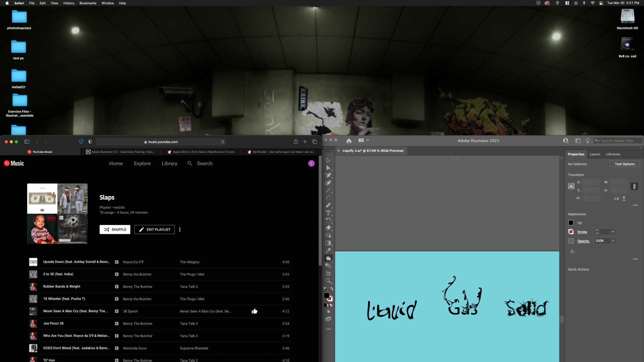The height and width of the screenshot is (362, 644).
Task: Open stroke weight dropdown arrow
Action: tap(613, 232)
